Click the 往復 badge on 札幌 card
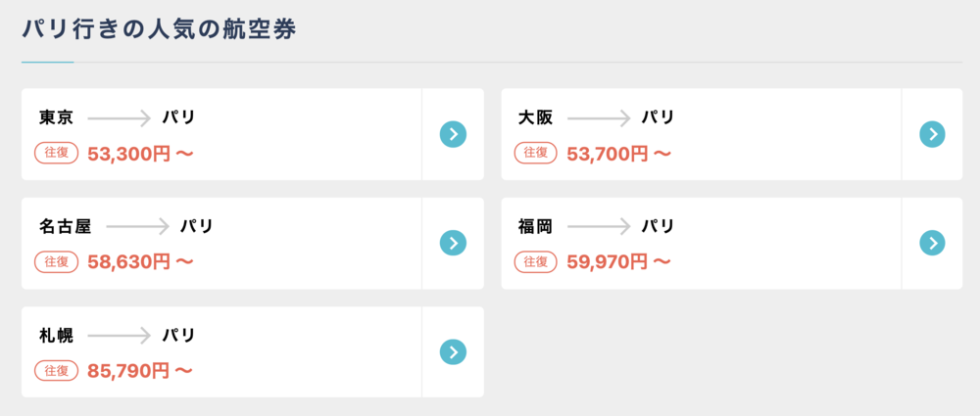The height and width of the screenshot is (416, 980). point(56,370)
